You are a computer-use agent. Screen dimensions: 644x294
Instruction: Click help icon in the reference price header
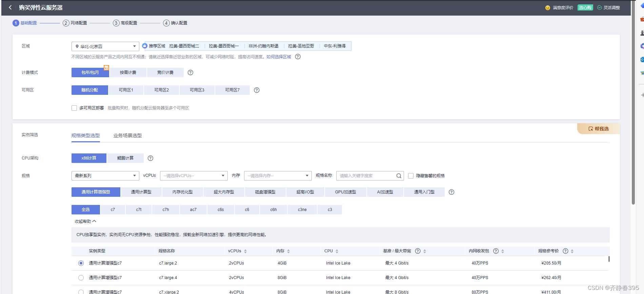tap(565, 251)
